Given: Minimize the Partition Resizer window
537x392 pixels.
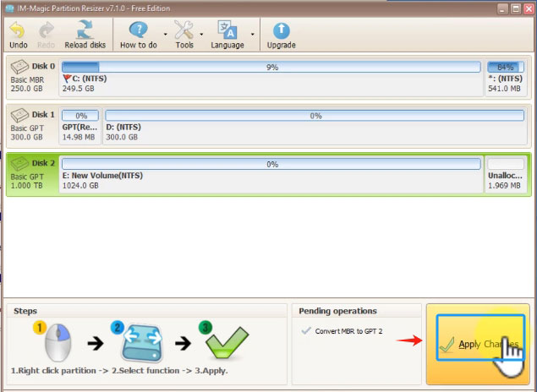Looking at the screenshot, I should [x=502, y=9].
